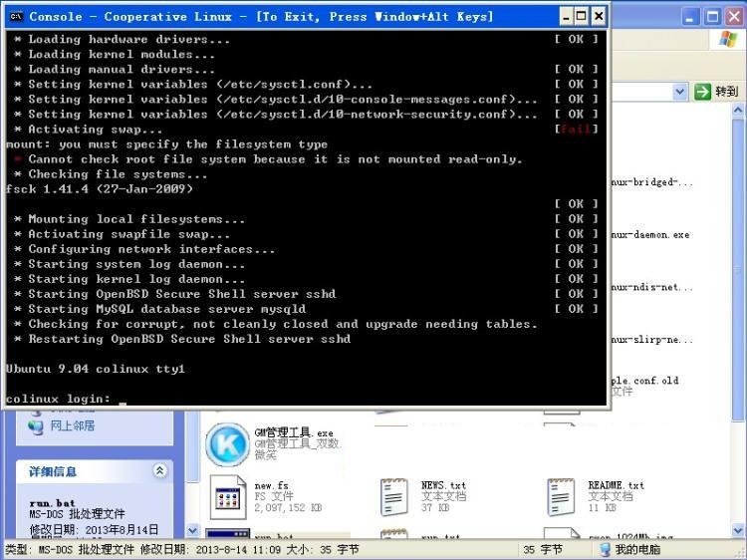Image resolution: width=747 pixels, height=560 pixels.
Task: Select the README.txt document icon
Action: (561, 497)
